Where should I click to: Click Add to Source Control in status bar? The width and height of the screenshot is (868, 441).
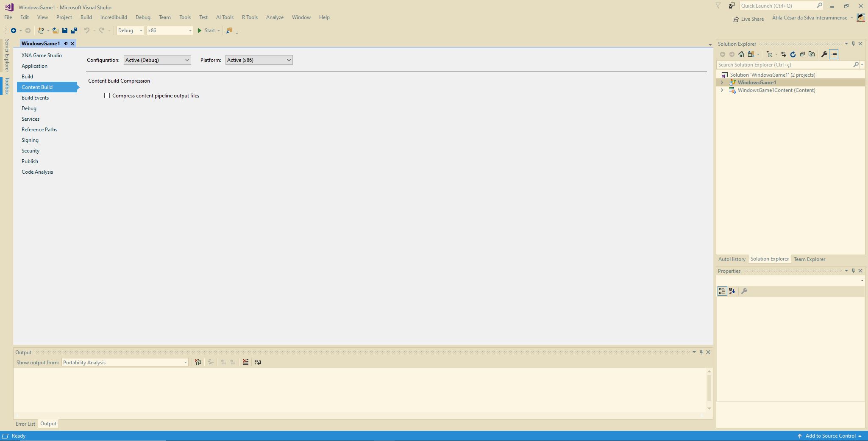click(x=829, y=435)
